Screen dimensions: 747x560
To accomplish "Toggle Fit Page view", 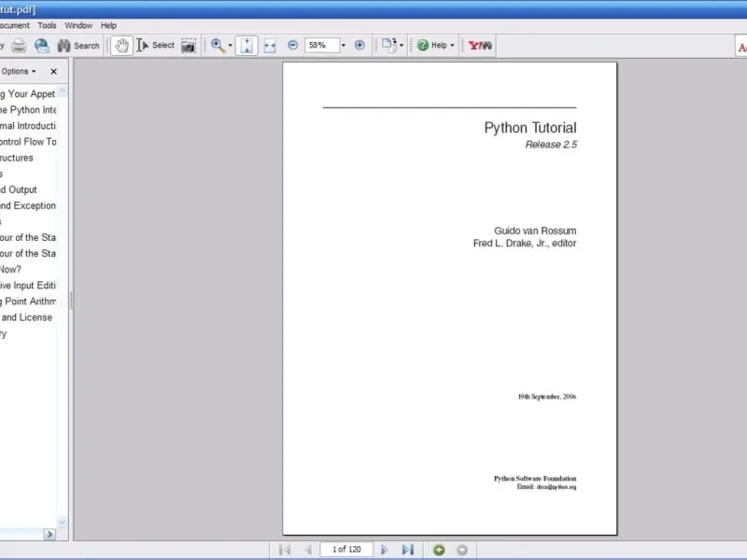I will pyautogui.click(x=247, y=46).
